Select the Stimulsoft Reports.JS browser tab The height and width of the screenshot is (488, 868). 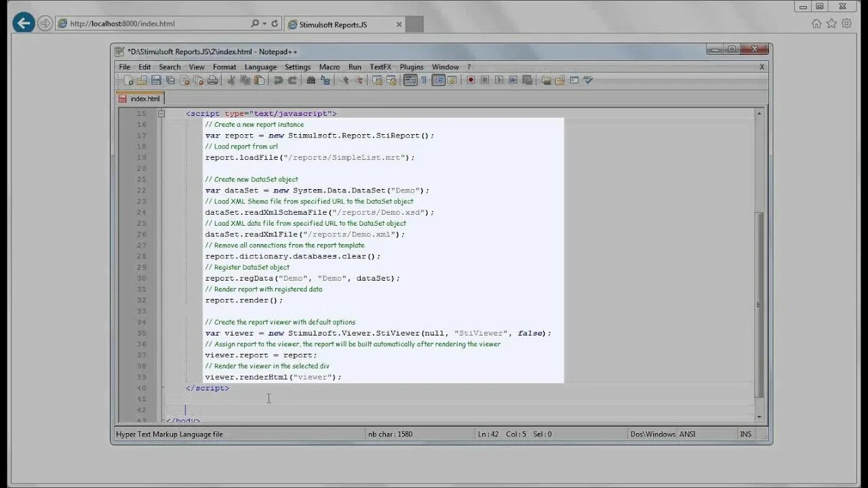click(x=344, y=24)
